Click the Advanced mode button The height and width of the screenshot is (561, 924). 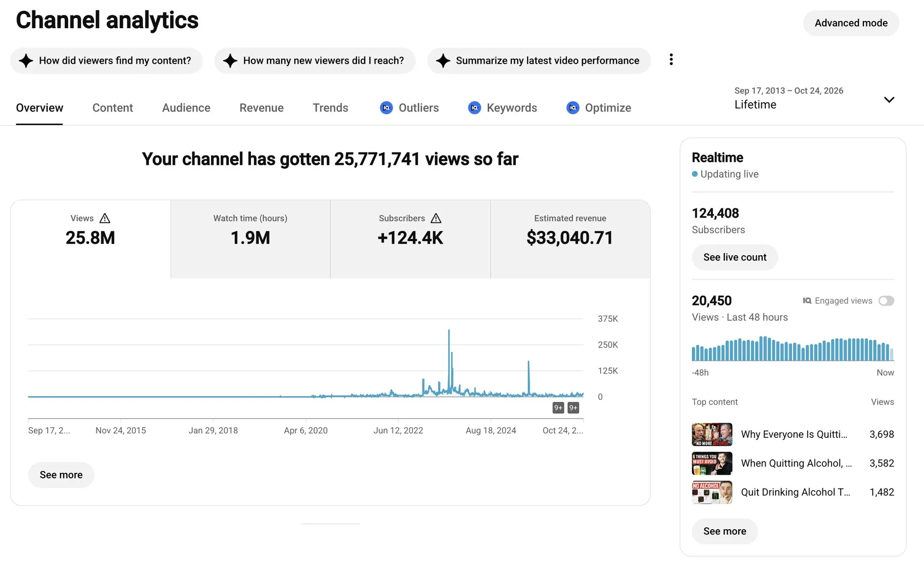point(851,23)
